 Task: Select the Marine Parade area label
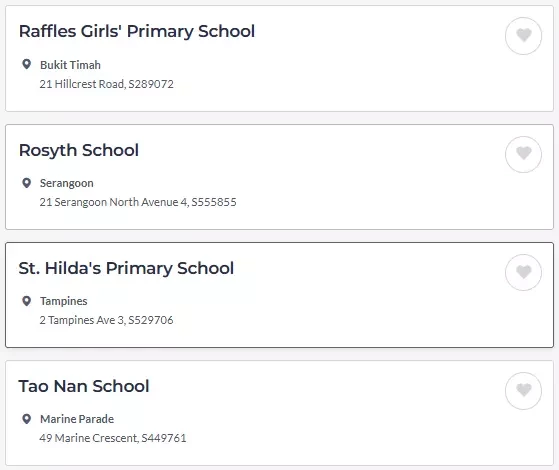(x=77, y=419)
